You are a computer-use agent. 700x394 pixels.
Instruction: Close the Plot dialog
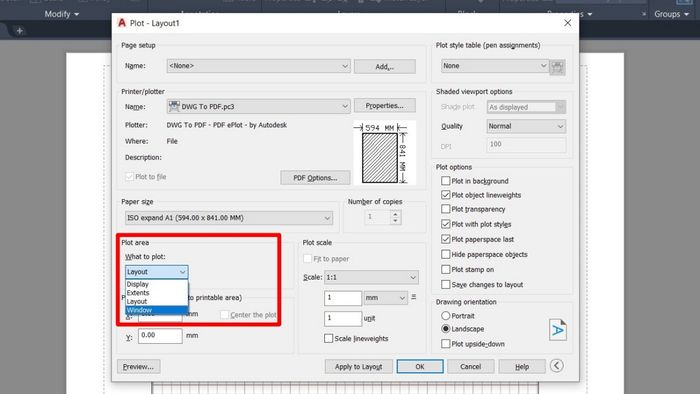567,23
